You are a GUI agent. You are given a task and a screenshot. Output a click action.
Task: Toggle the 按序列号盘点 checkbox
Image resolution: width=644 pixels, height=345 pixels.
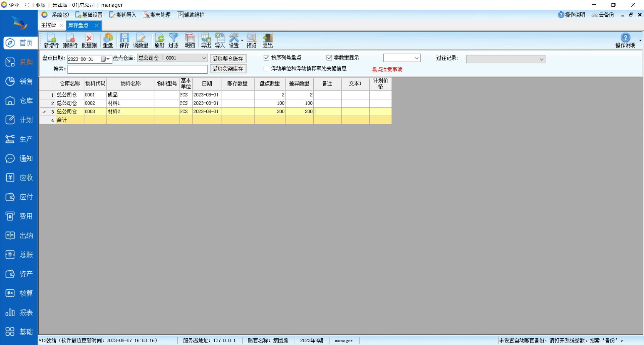coord(267,58)
